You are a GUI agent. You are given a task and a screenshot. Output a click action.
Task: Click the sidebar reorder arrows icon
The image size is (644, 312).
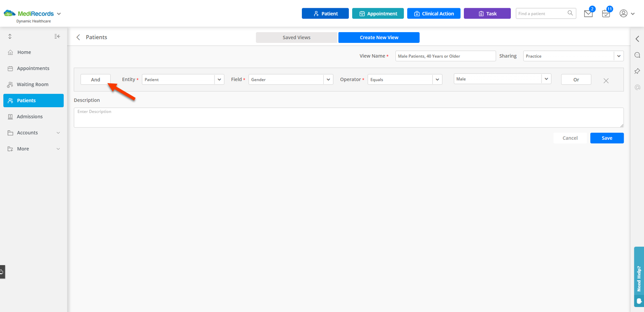10,36
